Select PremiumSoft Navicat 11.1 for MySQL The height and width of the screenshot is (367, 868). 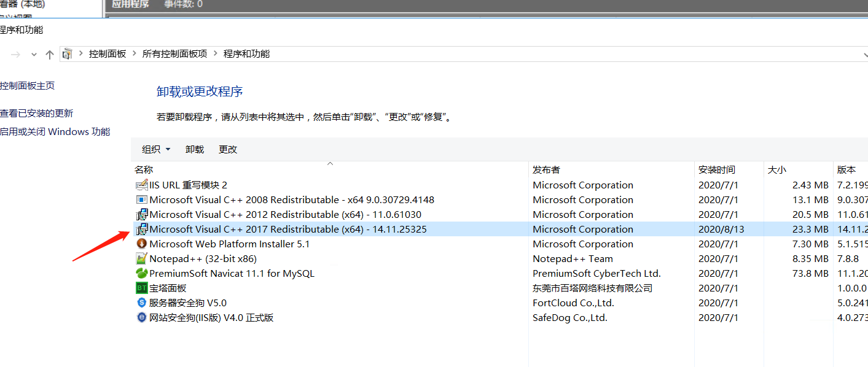click(x=232, y=273)
